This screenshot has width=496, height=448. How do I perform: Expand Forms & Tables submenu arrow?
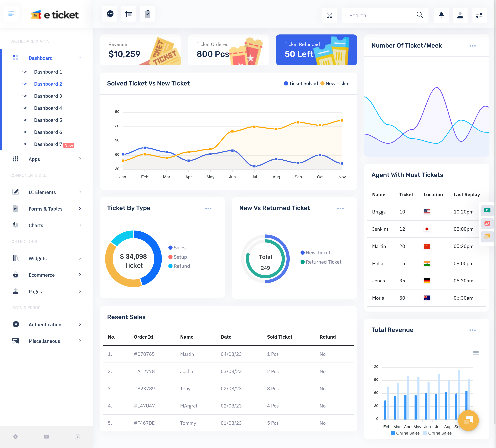coord(80,208)
